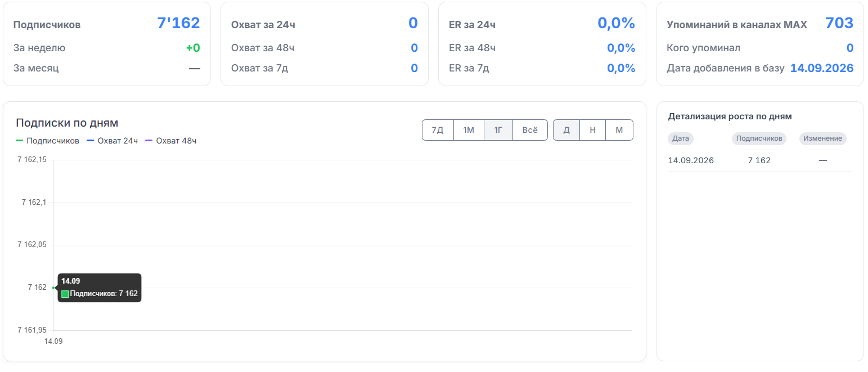The image size is (868, 372).
Task: Click the Охват за 24ч label
Action: click(x=263, y=25)
